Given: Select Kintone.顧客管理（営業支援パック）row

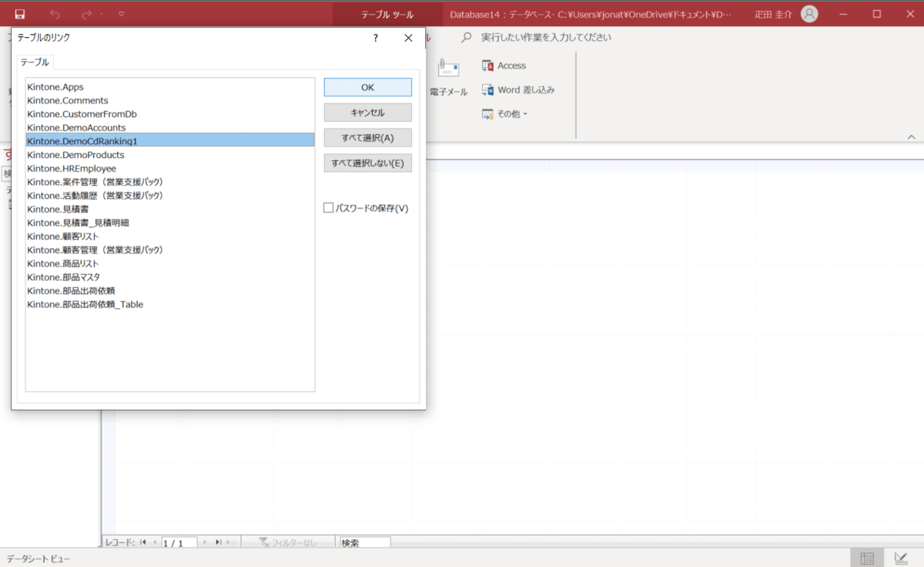Looking at the screenshot, I should [170, 250].
